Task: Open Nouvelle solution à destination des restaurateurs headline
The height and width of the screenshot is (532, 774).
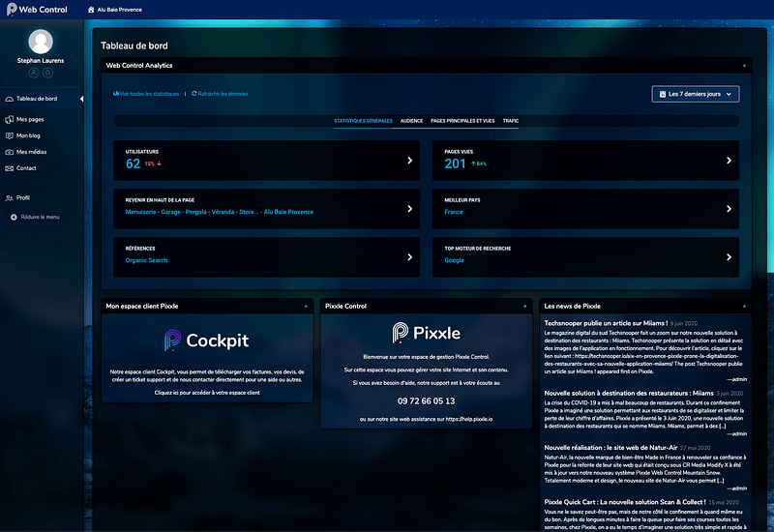Action: pyautogui.click(x=628, y=394)
